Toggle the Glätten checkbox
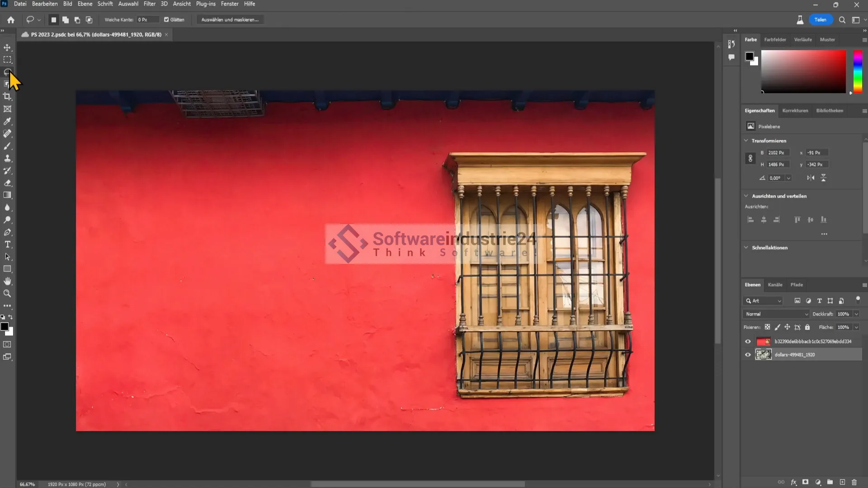868x488 pixels. pyautogui.click(x=166, y=19)
